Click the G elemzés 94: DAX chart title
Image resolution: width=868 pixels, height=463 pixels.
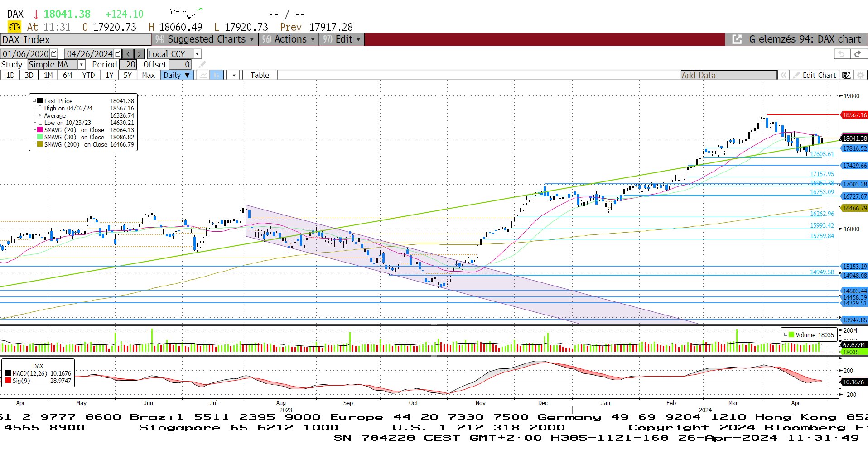point(805,39)
